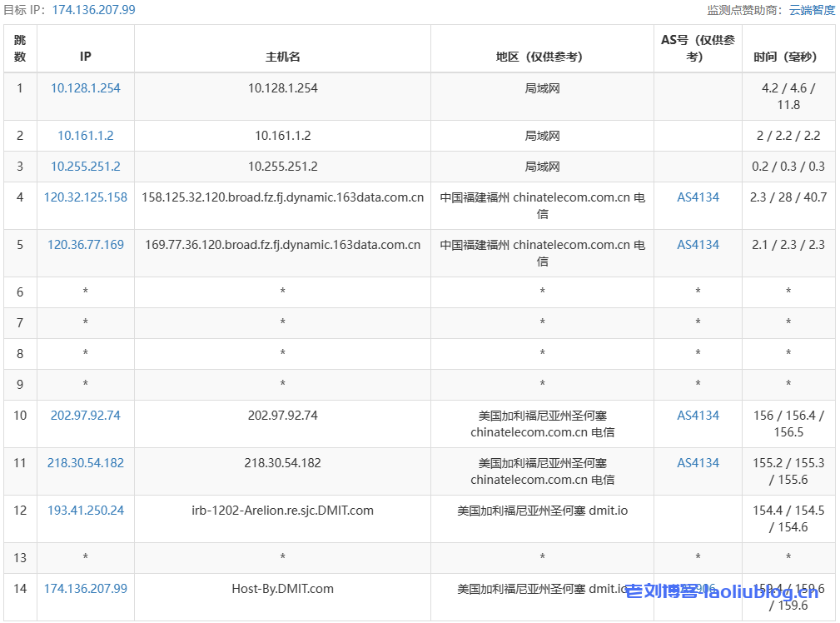Select IP link 120.32.125.158
Screen dimensions: 840x623
86,197
